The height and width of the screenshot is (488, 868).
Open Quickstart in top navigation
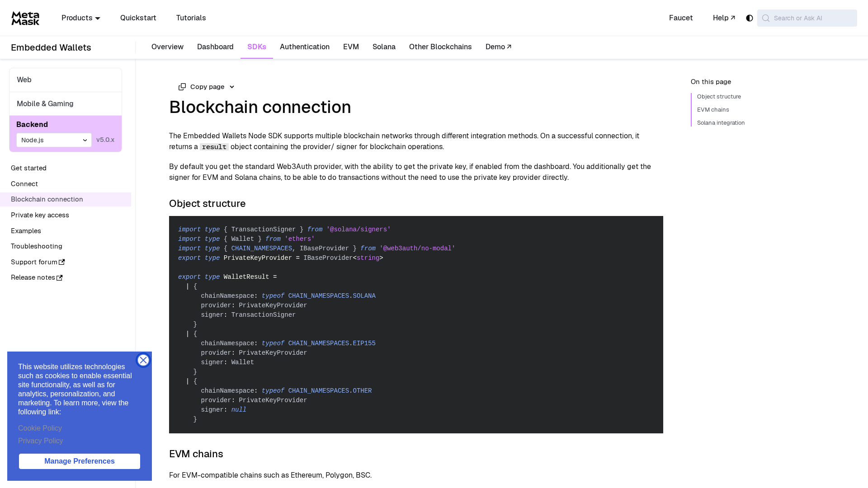tap(138, 18)
